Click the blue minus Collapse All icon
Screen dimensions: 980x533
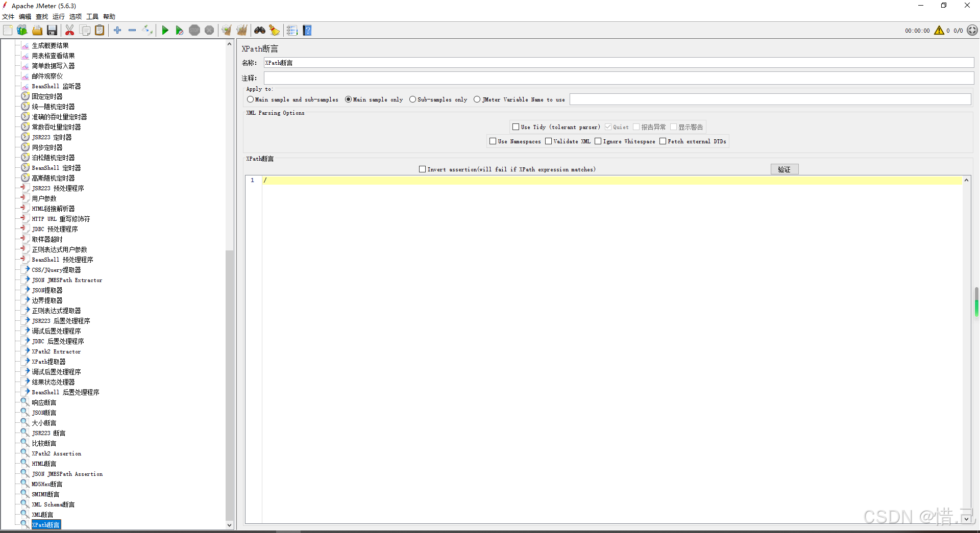(x=132, y=31)
